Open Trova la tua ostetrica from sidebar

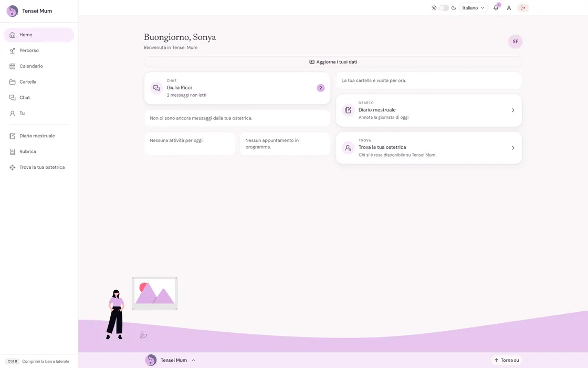pos(39,168)
